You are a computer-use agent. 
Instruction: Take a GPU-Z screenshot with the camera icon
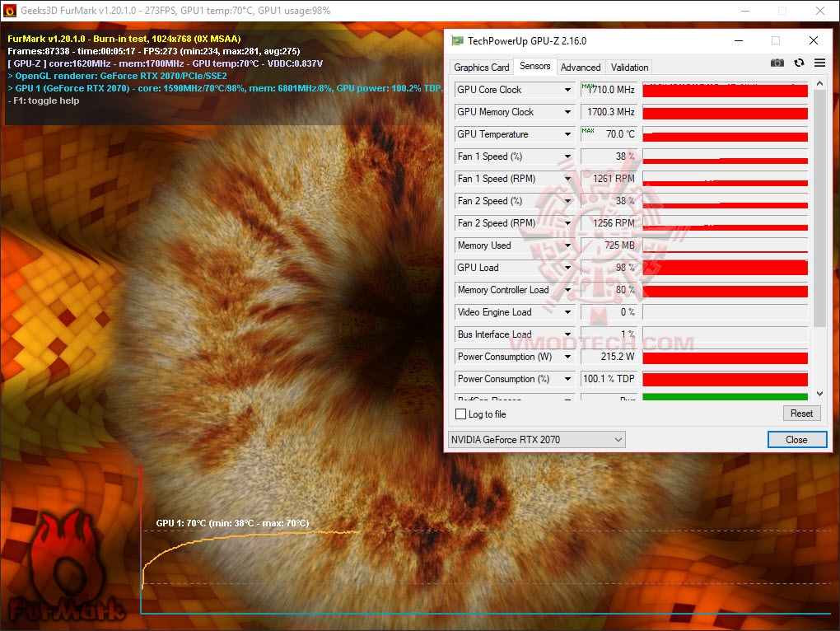coord(777,63)
